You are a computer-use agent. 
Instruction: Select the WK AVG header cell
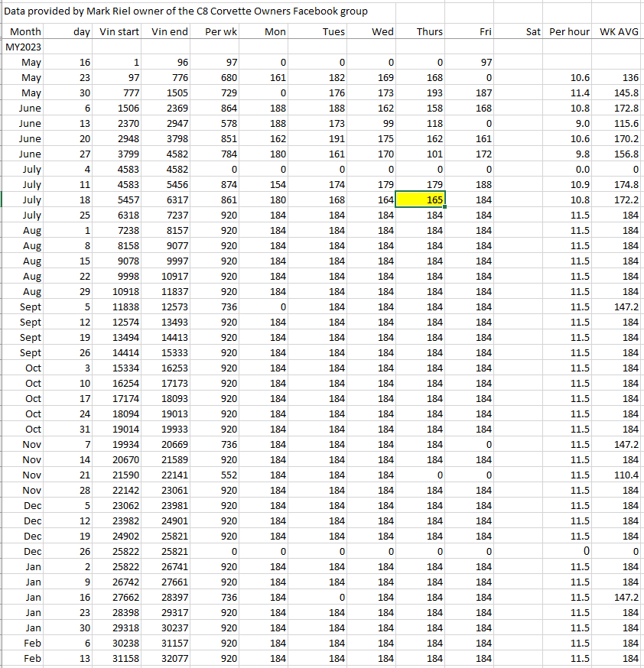[x=620, y=31]
